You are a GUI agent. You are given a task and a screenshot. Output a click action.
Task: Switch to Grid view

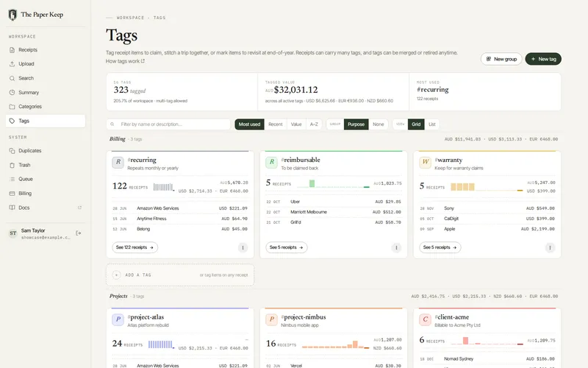pyautogui.click(x=416, y=124)
